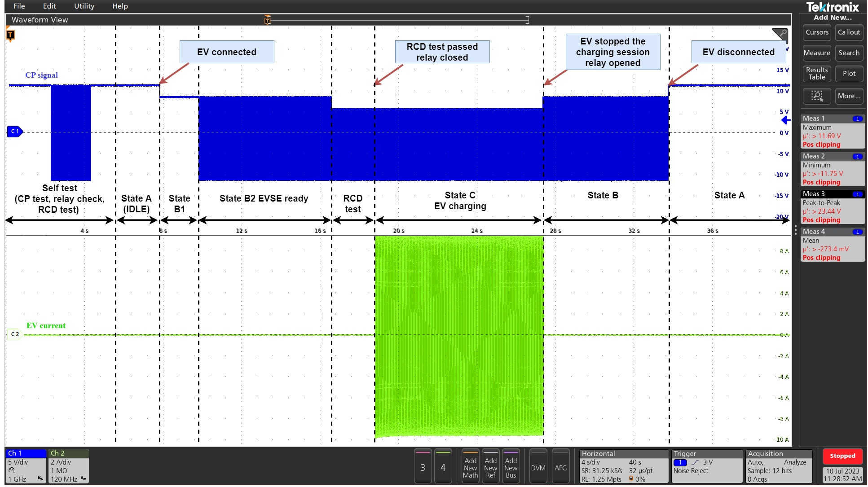Click the zoom overview bar at top
The height and width of the screenshot is (487, 868).
[397, 20]
